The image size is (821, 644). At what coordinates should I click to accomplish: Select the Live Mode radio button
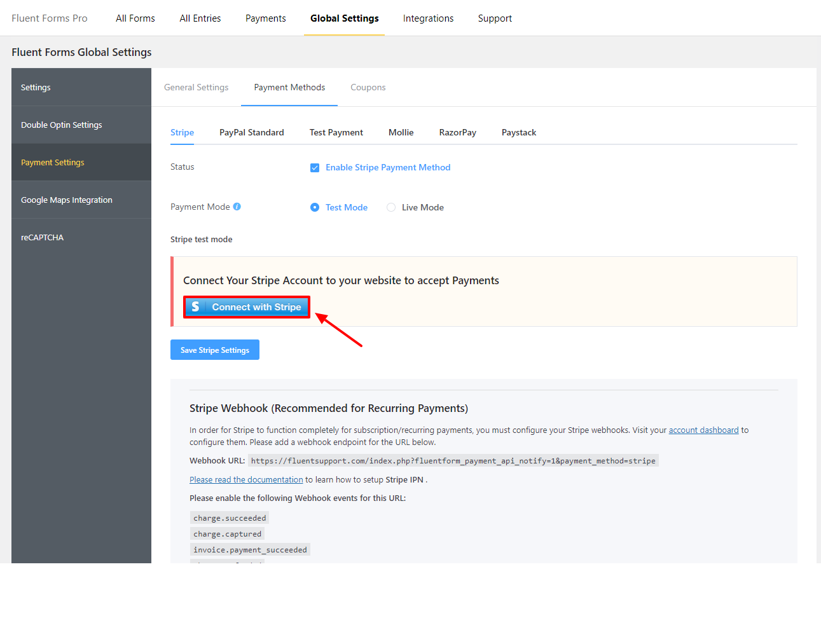391,207
